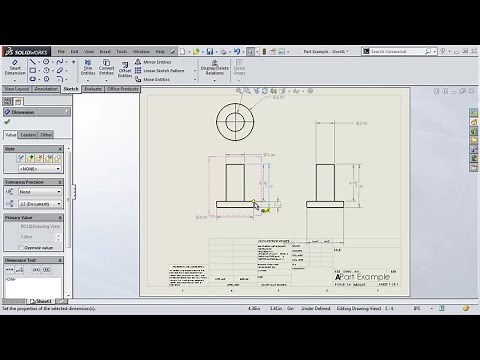
Task: Open the Edit menu
Action: pos(74,52)
